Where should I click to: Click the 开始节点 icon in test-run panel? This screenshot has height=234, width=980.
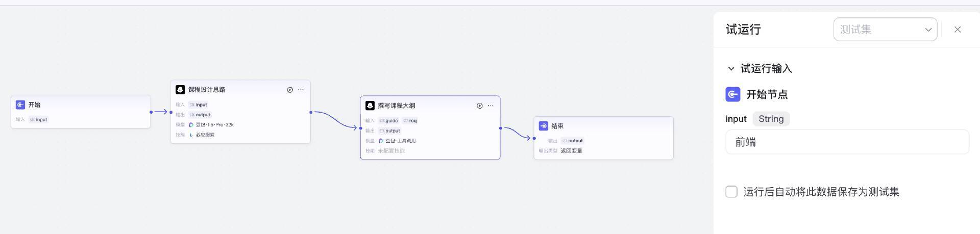pos(733,94)
